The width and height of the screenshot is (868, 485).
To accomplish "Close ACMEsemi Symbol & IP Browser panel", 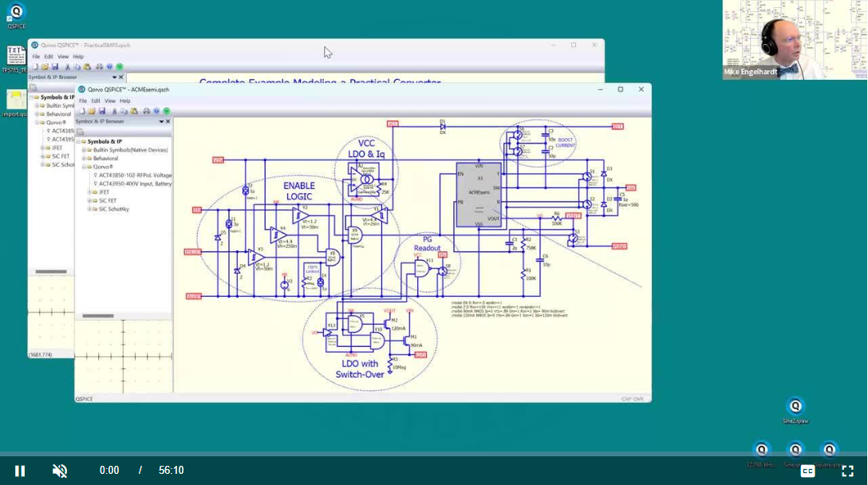I will [168, 122].
